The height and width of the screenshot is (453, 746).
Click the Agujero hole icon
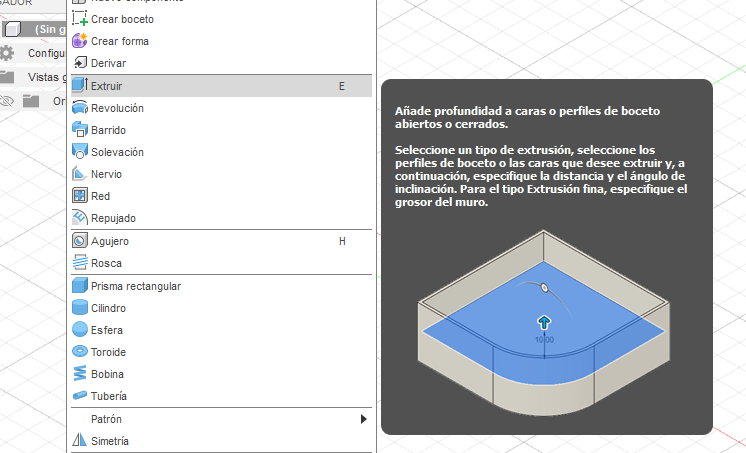[x=79, y=241]
